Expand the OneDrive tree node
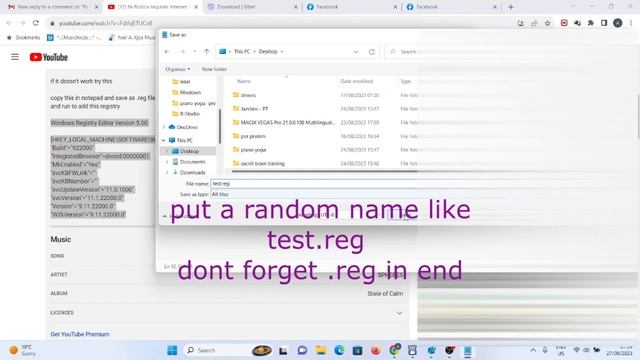Screen dimensions: 640x360 (164, 127)
